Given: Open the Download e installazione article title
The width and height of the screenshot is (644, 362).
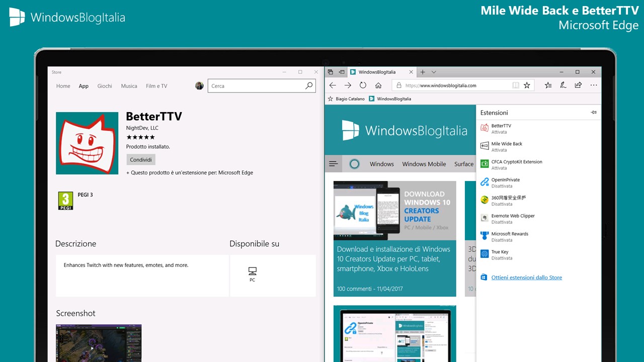Looking at the screenshot, I should (393, 259).
